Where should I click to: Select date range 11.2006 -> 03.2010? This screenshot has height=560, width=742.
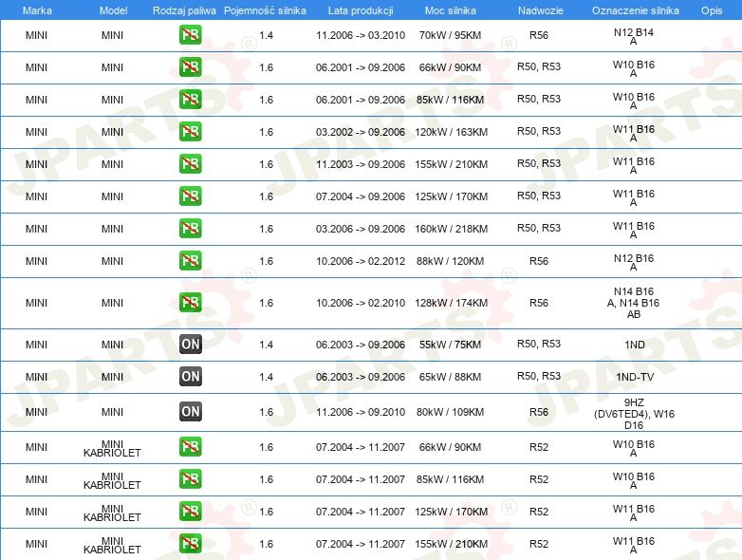(361, 35)
